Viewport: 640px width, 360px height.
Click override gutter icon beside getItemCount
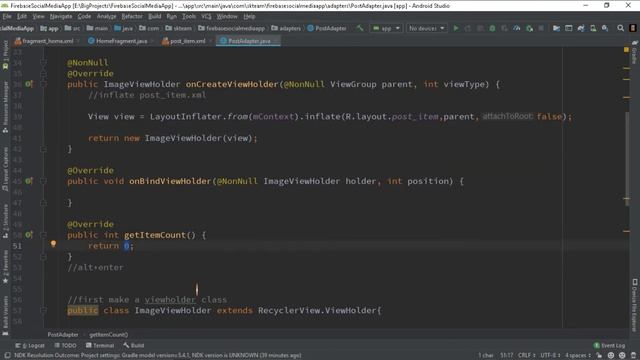(x=29, y=235)
